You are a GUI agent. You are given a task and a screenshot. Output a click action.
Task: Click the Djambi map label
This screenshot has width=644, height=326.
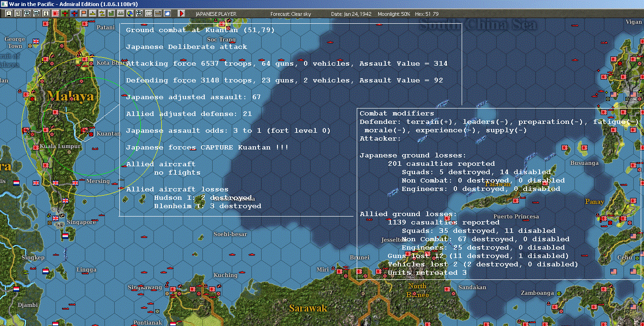click(27, 305)
